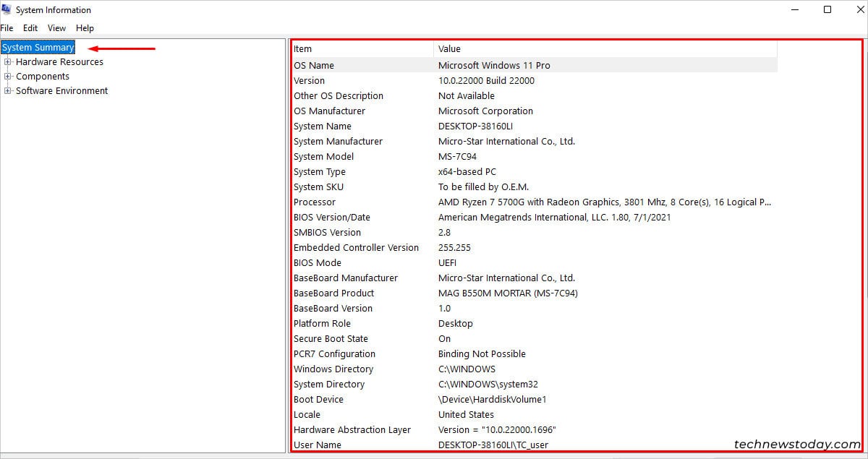The height and width of the screenshot is (459, 868).
Task: Click the DESKTOP-38160LI system name value
Action: point(475,126)
